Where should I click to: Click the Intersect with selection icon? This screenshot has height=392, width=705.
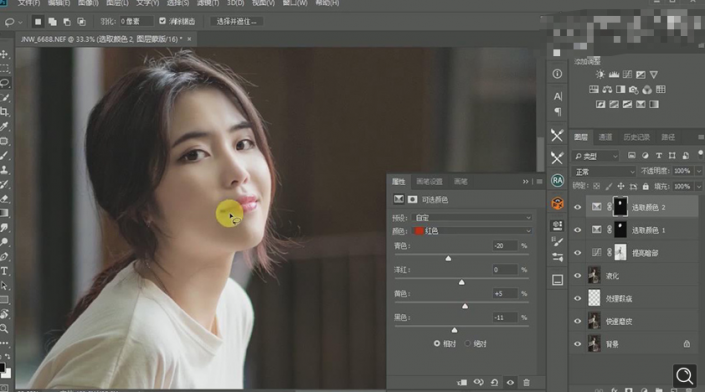pyautogui.click(x=81, y=22)
